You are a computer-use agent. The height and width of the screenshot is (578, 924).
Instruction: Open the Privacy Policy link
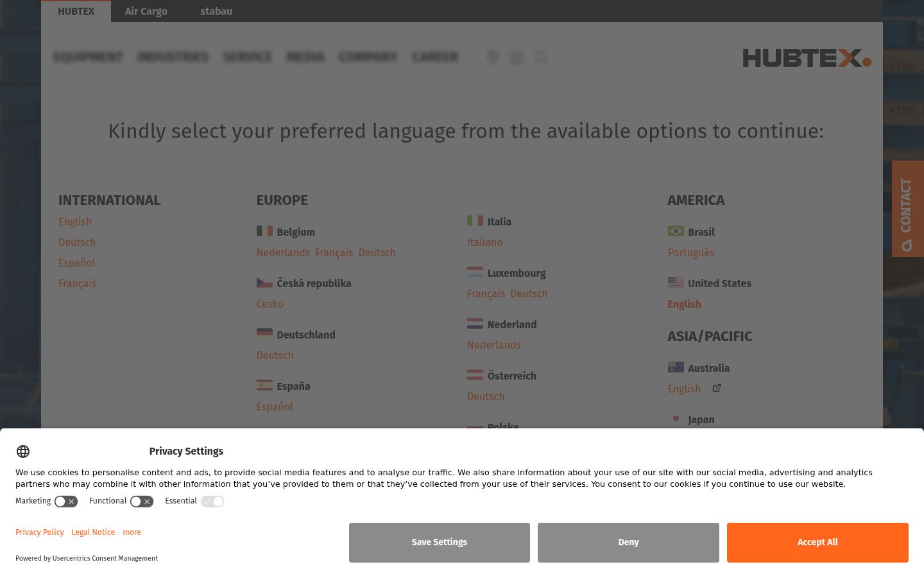click(40, 532)
